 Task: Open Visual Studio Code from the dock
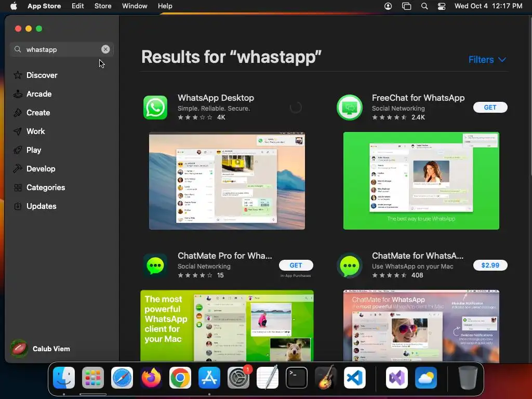pyautogui.click(x=355, y=378)
